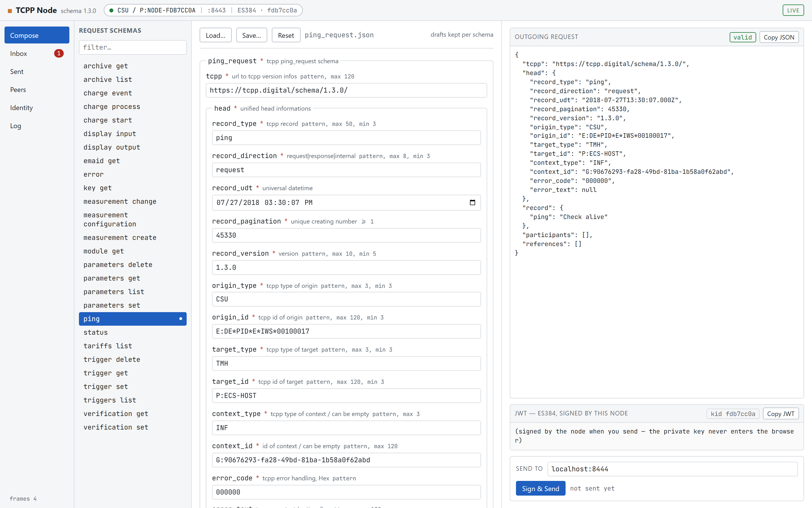Click the Save... button
Viewport: 812px width, 508px height.
tap(252, 35)
